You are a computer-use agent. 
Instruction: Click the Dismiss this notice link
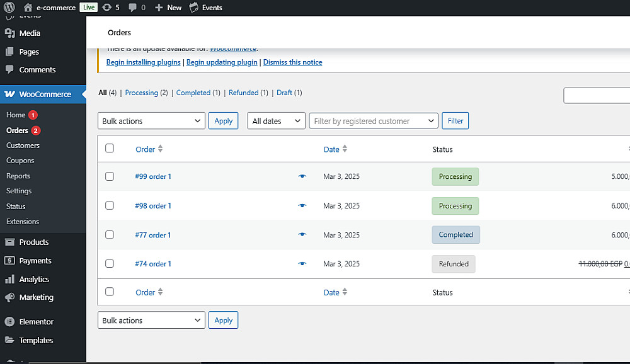pos(292,62)
